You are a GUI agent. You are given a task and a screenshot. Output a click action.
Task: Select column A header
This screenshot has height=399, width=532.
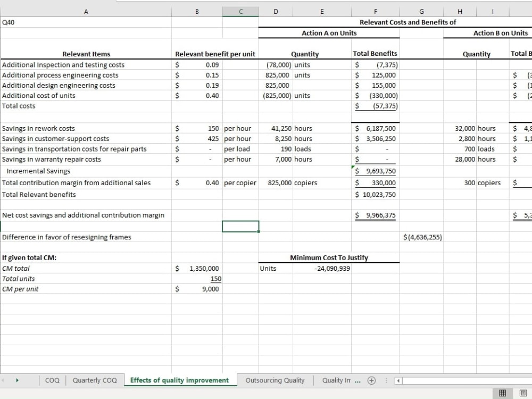86,12
